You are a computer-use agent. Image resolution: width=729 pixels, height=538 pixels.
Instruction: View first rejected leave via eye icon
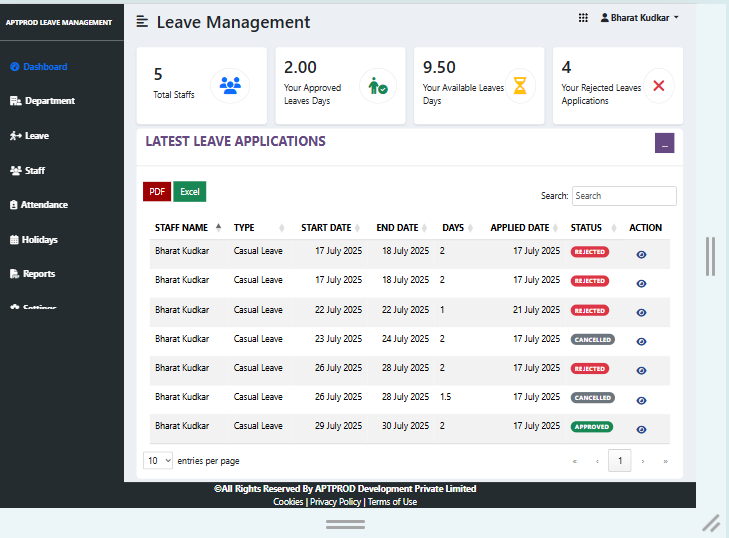641,255
